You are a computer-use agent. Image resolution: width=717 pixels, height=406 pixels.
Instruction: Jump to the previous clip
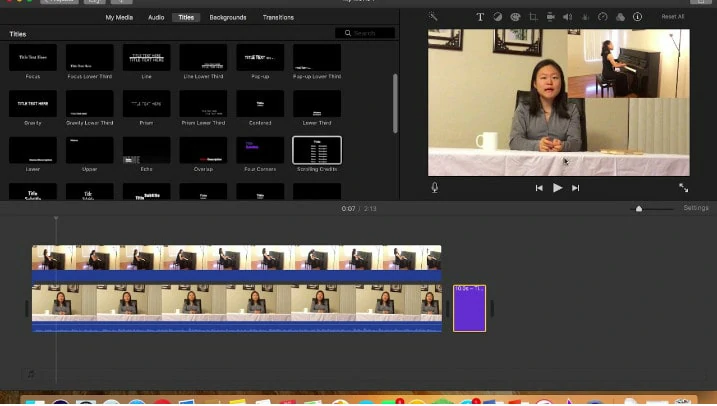pos(539,188)
